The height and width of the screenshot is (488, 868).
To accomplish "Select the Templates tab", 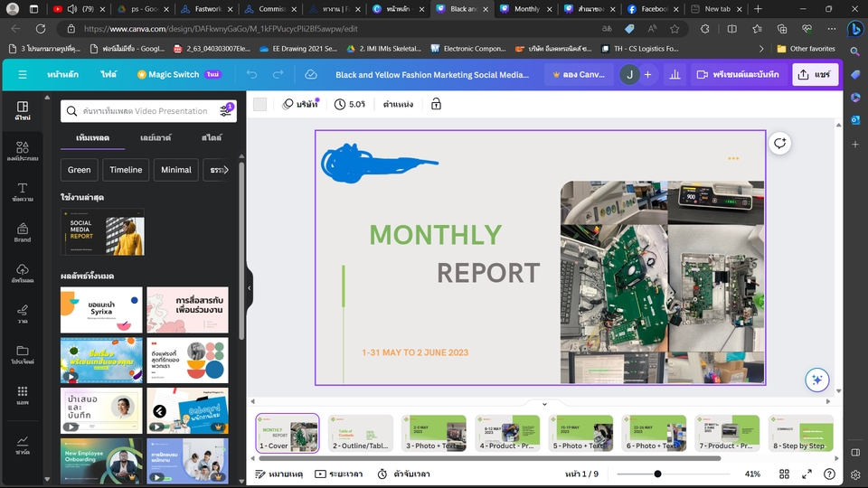I will tap(92, 137).
